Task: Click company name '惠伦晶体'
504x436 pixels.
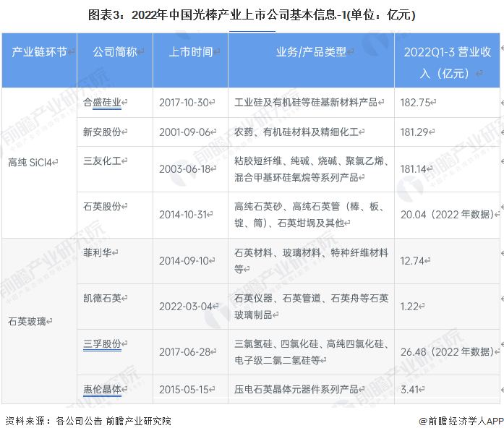Action: (x=102, y=390)
